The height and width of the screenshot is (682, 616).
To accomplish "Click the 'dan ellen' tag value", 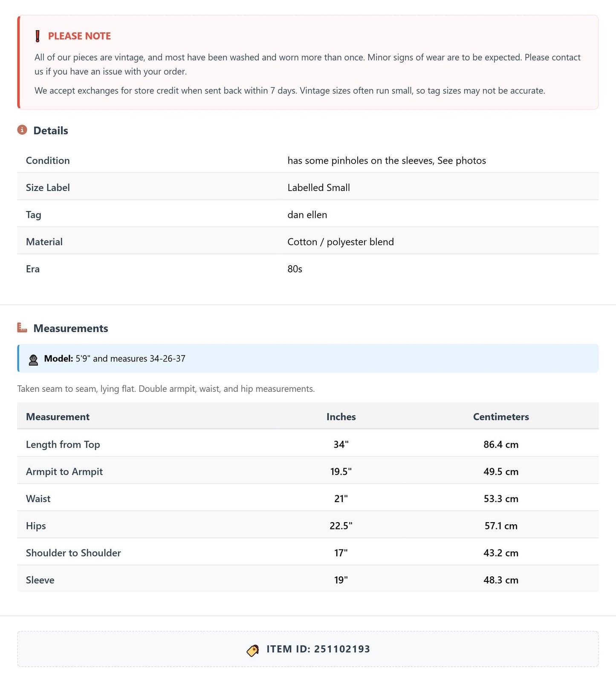I will point(307,215).
